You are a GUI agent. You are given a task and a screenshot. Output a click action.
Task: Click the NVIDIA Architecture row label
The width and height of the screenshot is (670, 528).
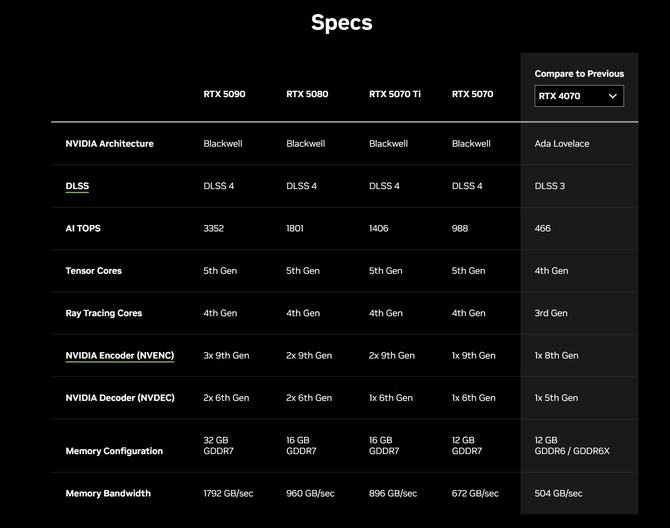pos(109,144)
